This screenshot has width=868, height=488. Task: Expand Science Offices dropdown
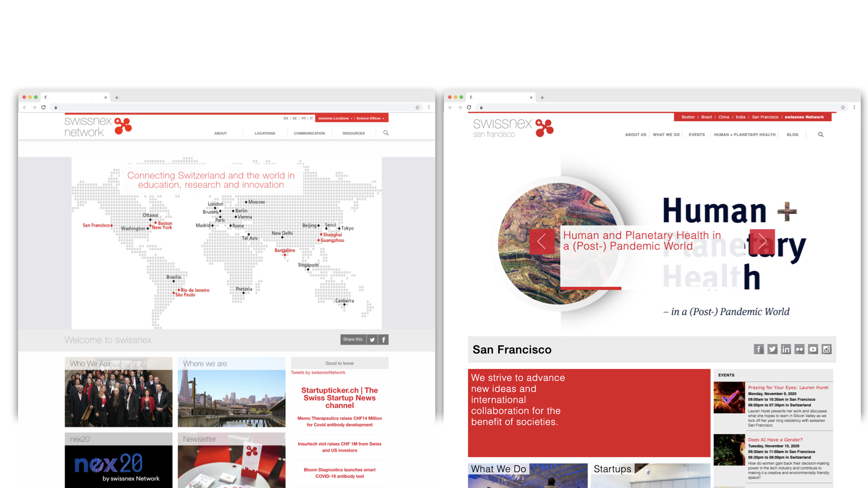[370, 118]
